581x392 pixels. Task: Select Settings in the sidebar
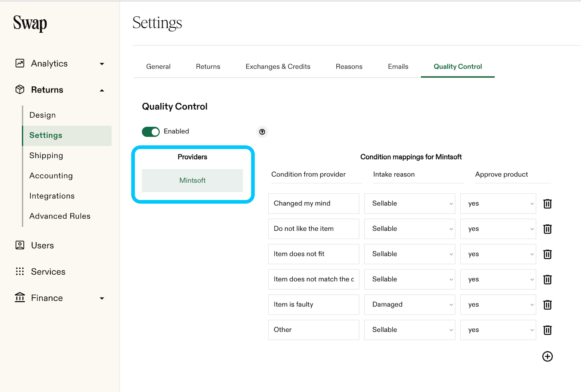[67, 136]
